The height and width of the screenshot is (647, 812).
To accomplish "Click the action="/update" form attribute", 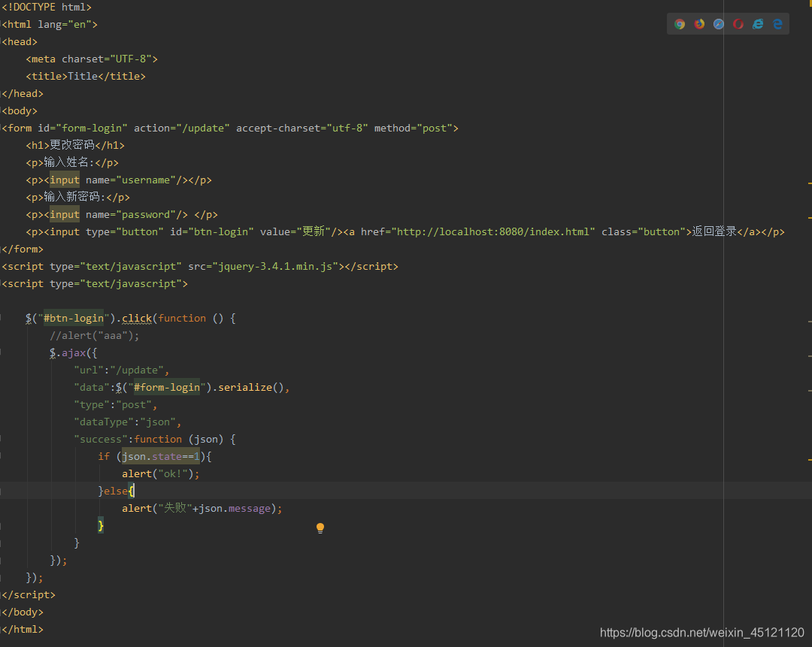I will [x=182, y=128].
